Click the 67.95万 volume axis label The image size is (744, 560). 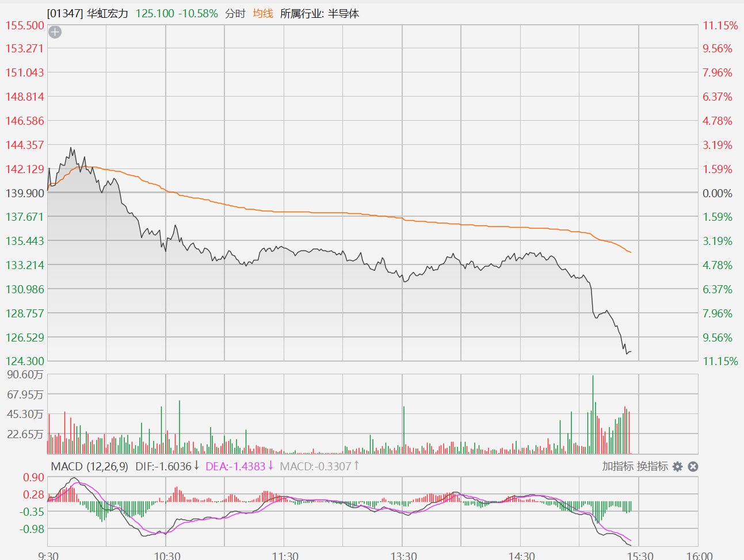[25, 394]
